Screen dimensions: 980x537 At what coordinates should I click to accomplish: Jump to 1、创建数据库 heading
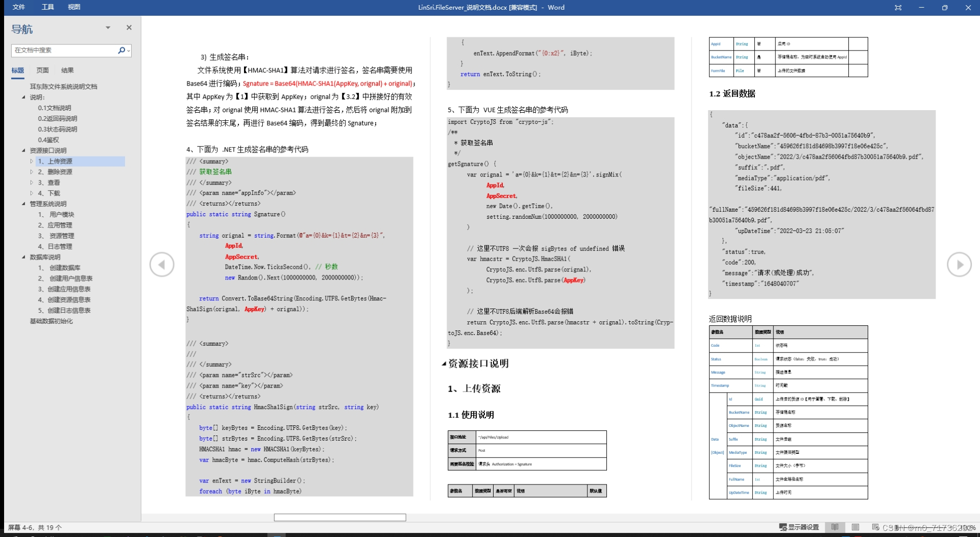[x=59, y=268]
